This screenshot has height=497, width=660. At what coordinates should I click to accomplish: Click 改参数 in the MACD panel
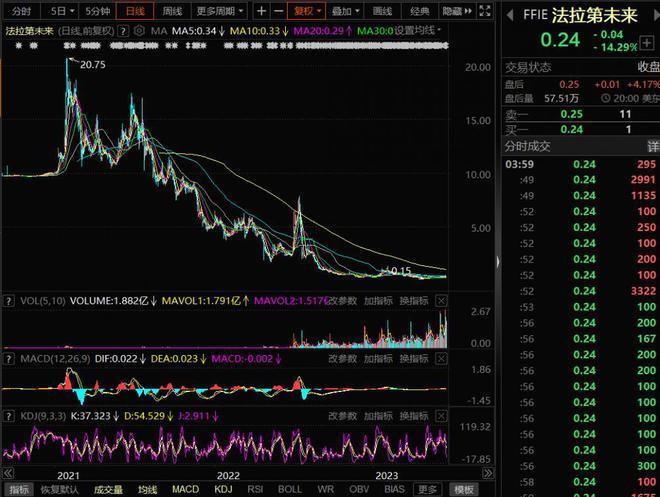[x=343, y=357]
